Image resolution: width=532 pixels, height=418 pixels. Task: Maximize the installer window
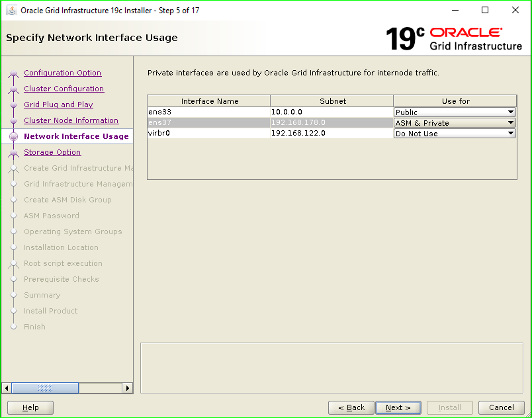point(485,10)
